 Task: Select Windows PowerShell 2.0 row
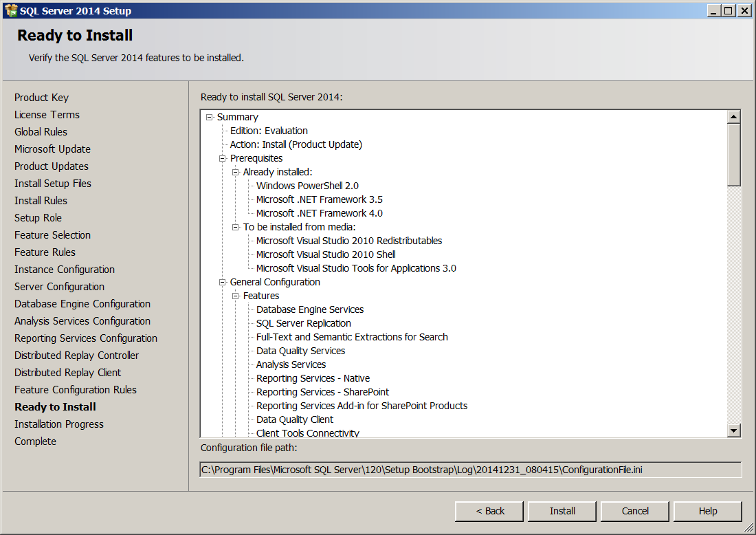point(308,186)
